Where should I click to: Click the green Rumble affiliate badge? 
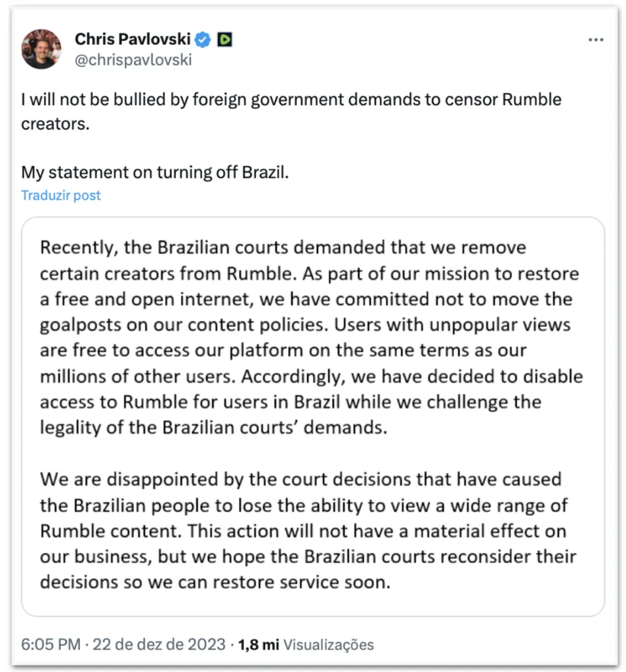(x=224, y=39)
